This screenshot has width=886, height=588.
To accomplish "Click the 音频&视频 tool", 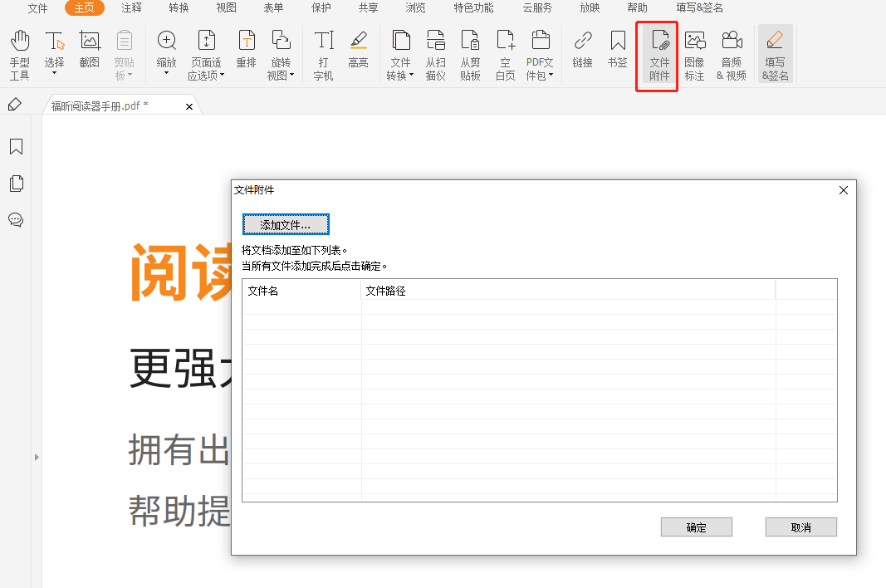I will click(x=732, y=52).
